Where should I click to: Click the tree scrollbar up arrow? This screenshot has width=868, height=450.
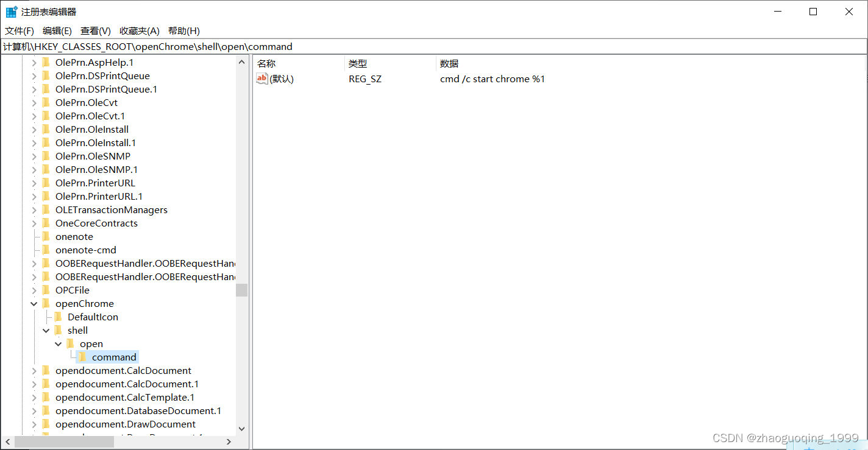click(241, 62)
